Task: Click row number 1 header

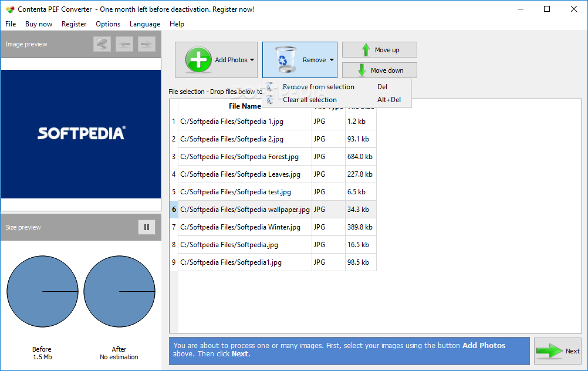Action: tap(174, 122)
